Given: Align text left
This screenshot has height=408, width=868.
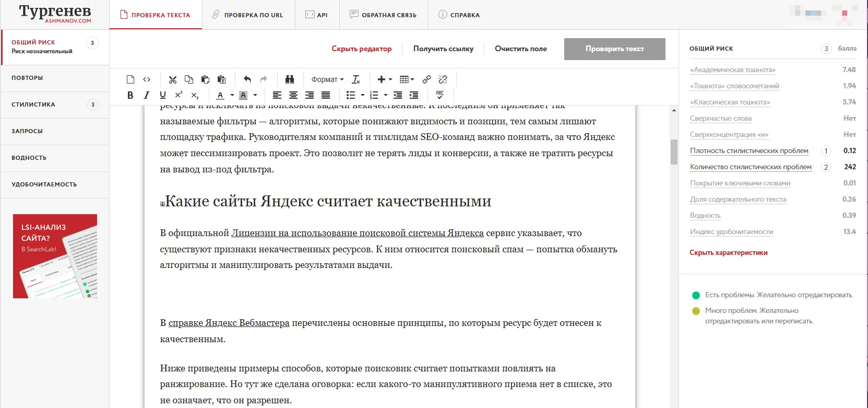Looking at the screenshot, I should pyautogui.click(x=277, y=95).
